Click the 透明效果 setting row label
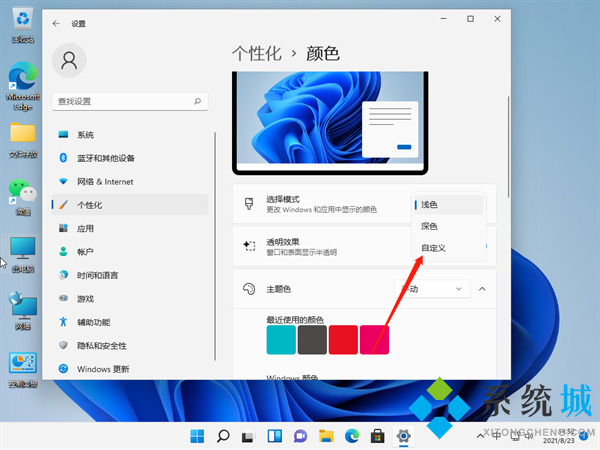 (283, 242)
